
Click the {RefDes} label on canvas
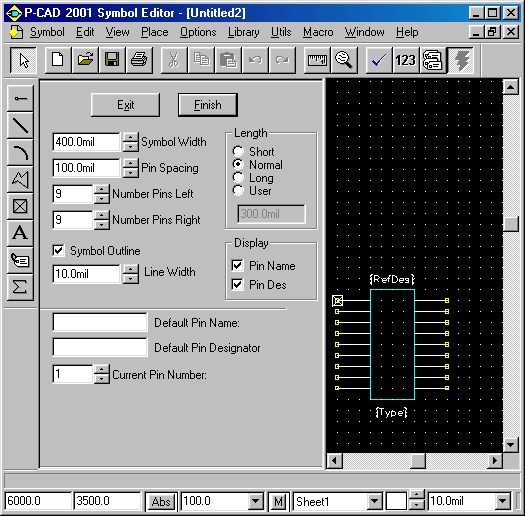pyautogui.click(x=392, y=279)
